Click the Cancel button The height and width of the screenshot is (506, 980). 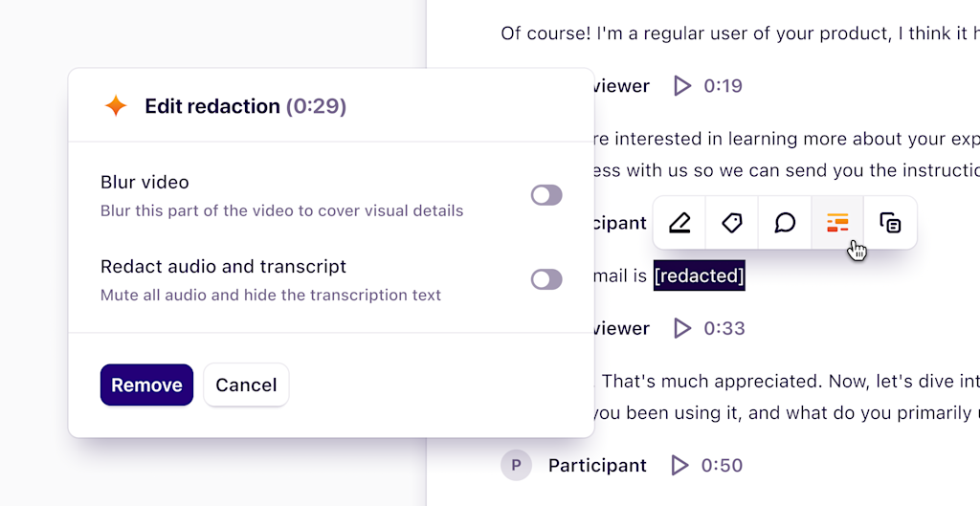click(246, 385)
